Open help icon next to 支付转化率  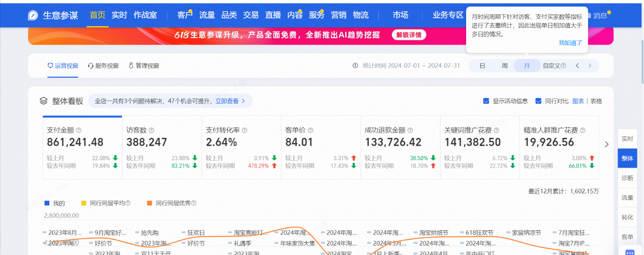[x=244, y=130]
